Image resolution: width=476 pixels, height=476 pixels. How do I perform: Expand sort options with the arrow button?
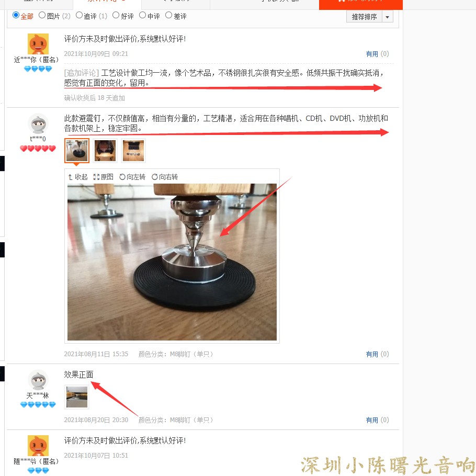click(388, 17)
